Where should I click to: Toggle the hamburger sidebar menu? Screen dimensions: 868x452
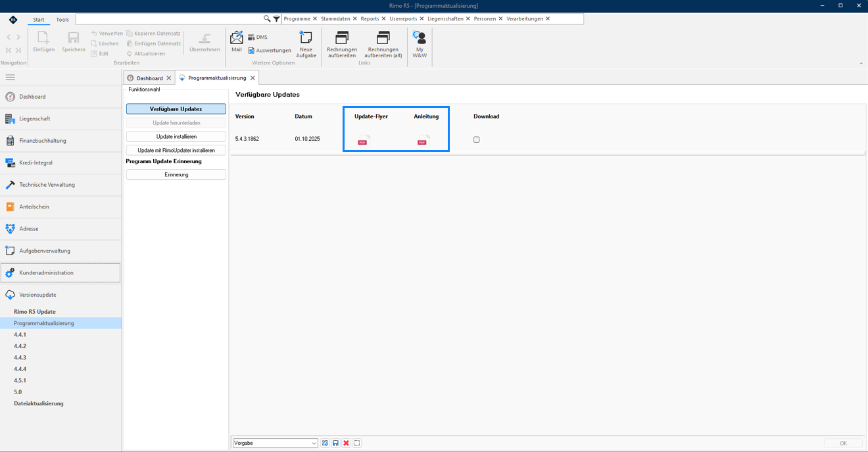pyautogui.click(x=10, y=77)
